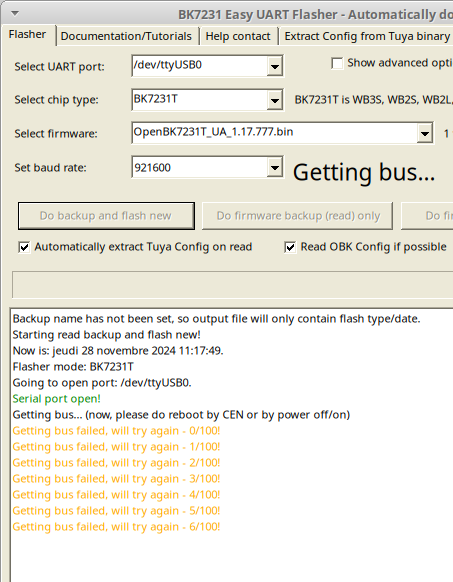Click the /dev/ttyUSB0 port field
Screen dimensions: 453x582
click(199, 66)
